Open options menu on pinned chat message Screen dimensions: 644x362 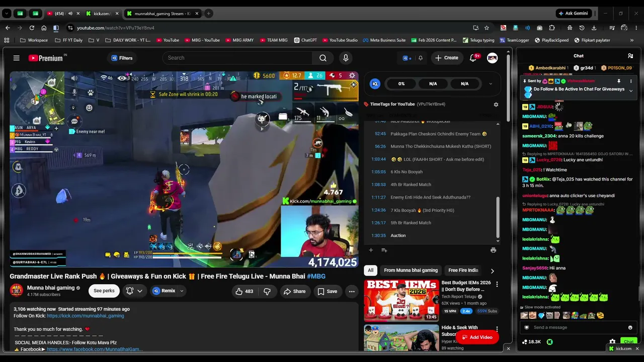(x=631, y=81)
